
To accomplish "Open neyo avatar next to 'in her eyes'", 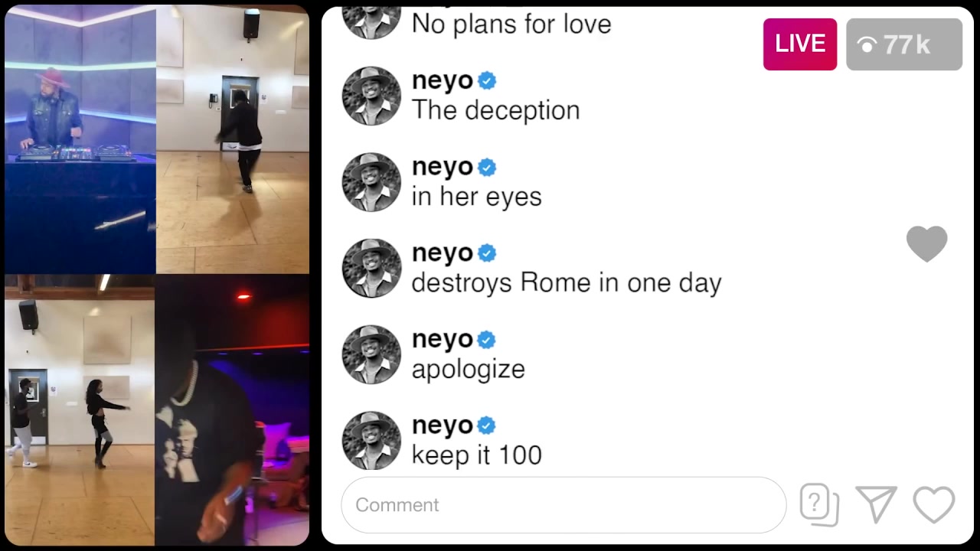I will tap(371, 182).
